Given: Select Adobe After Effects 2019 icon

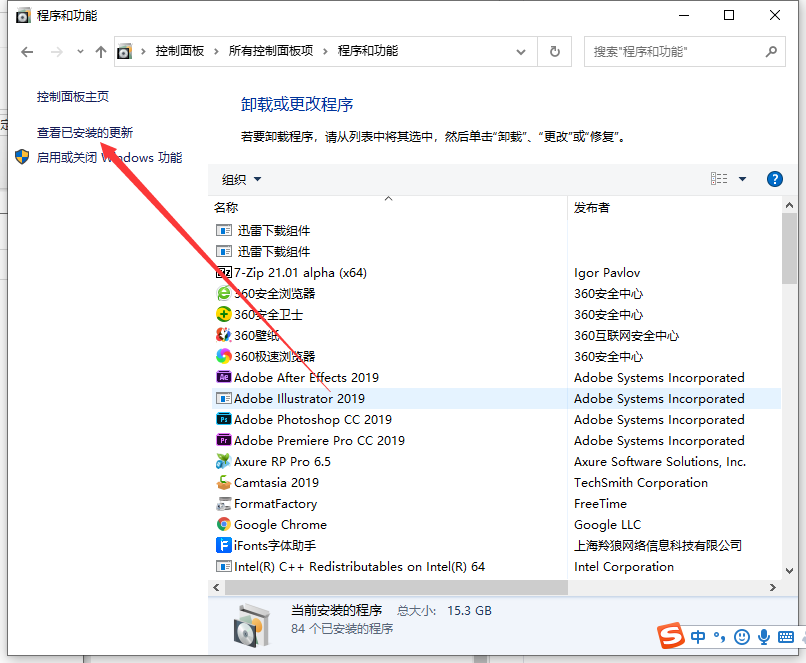Looking at the screenshot, I should click(x=224, y=377).
